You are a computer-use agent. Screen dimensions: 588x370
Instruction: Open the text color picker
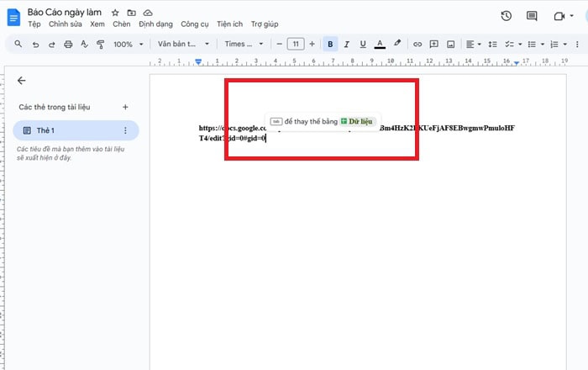point(380,45)
